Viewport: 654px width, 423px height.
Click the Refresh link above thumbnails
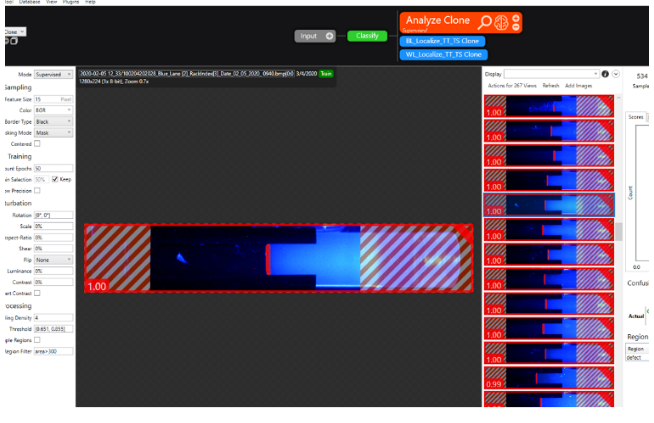pos(551,86)
